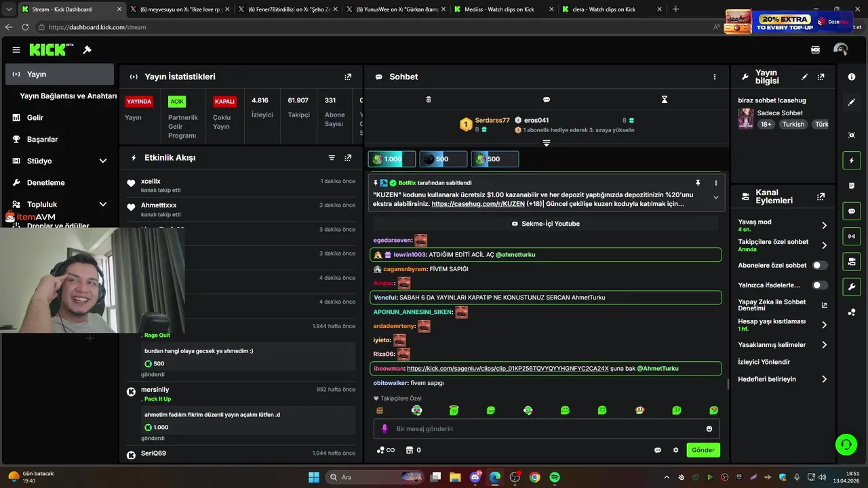Click the broadcast signal icon in right sidebar
This screenshot has width=868, height=488.
coord(852,236)
